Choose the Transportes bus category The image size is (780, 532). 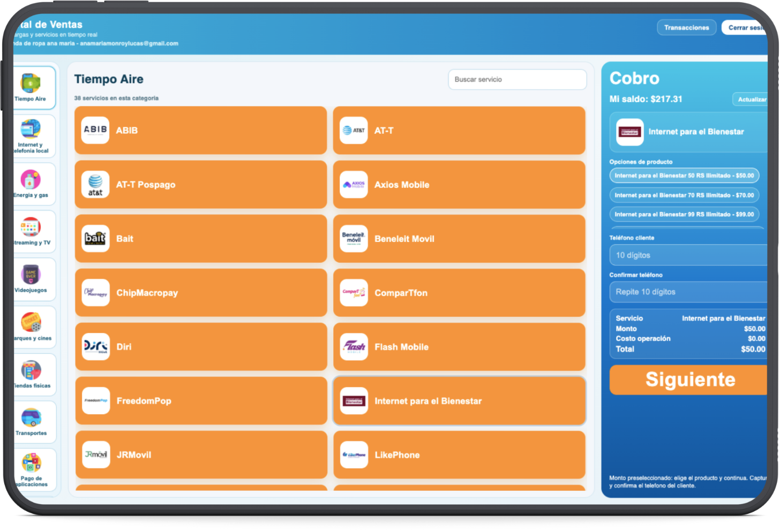[x=34, y=422]
